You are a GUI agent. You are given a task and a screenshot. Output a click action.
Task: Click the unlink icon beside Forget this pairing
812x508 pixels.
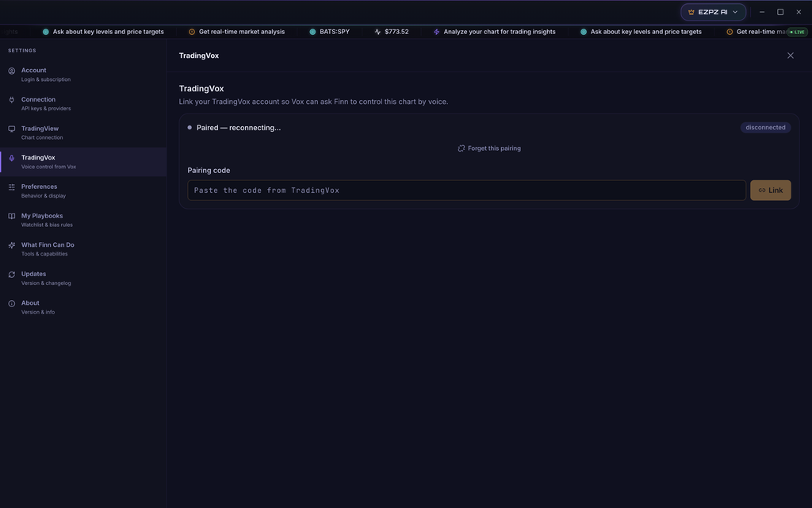(461, 148)
